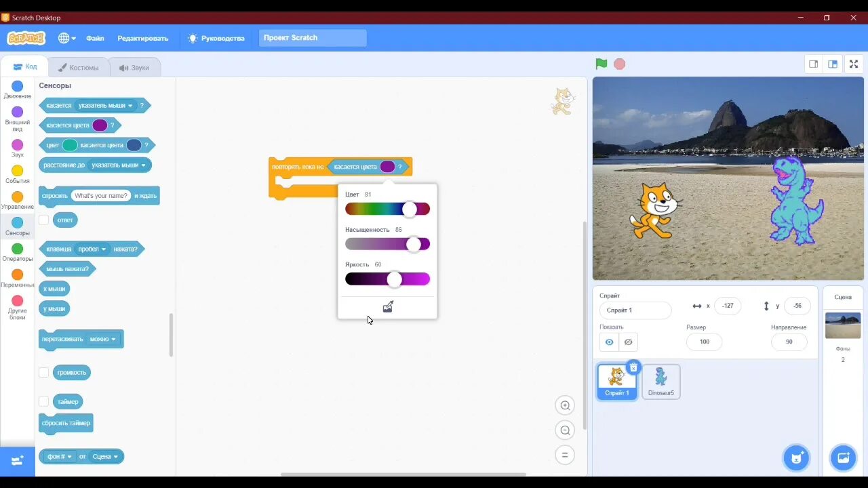
Task: Click dark blue swatch in цвет касается цвета
Action: [134, 145]
